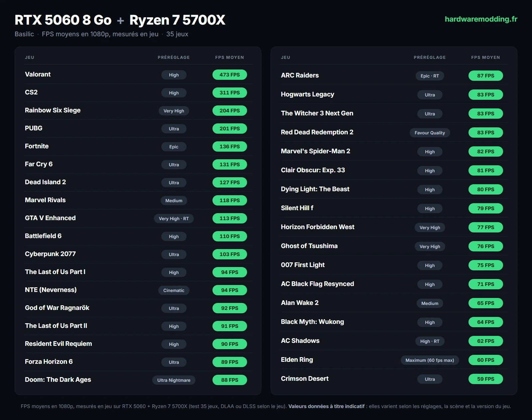
Task: Click Black Myth: Wukong title
Action: coord(312,322)
